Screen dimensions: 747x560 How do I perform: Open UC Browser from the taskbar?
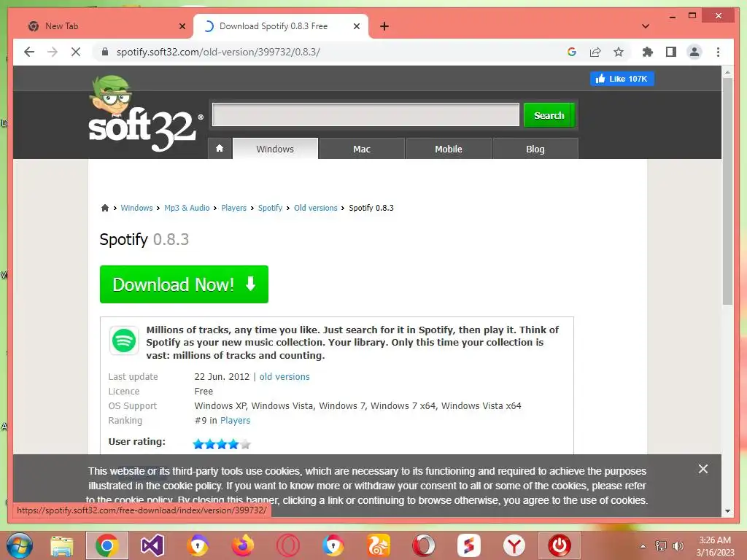click(379, 545)
